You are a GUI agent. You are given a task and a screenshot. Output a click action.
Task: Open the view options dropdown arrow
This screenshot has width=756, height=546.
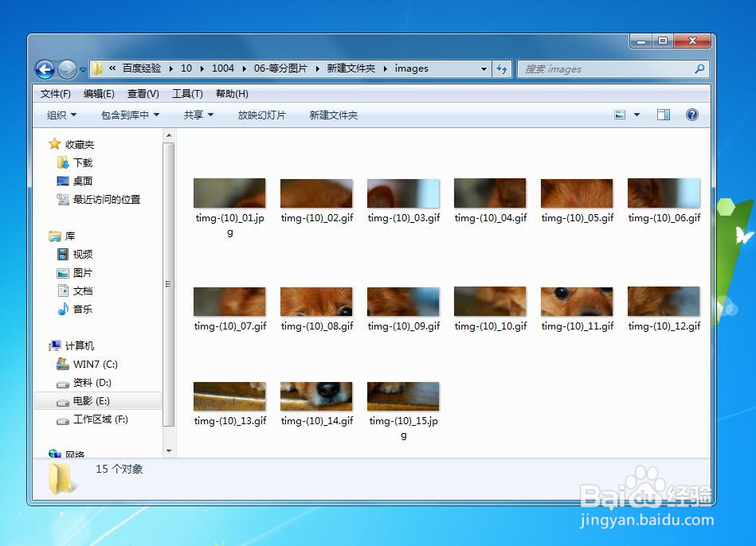pyautogui.click(x=637, y=115)
